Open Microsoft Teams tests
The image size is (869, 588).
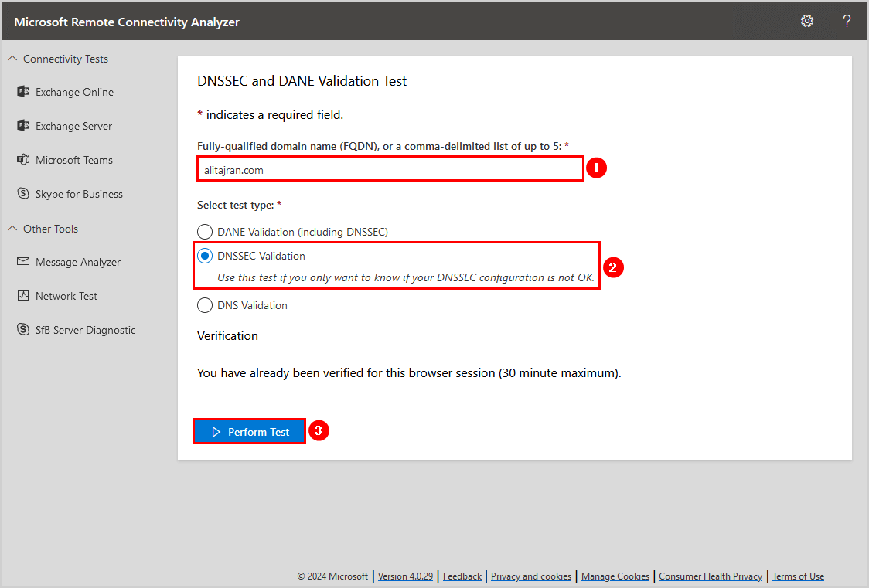pyautogui.click(x=73, y=160)
